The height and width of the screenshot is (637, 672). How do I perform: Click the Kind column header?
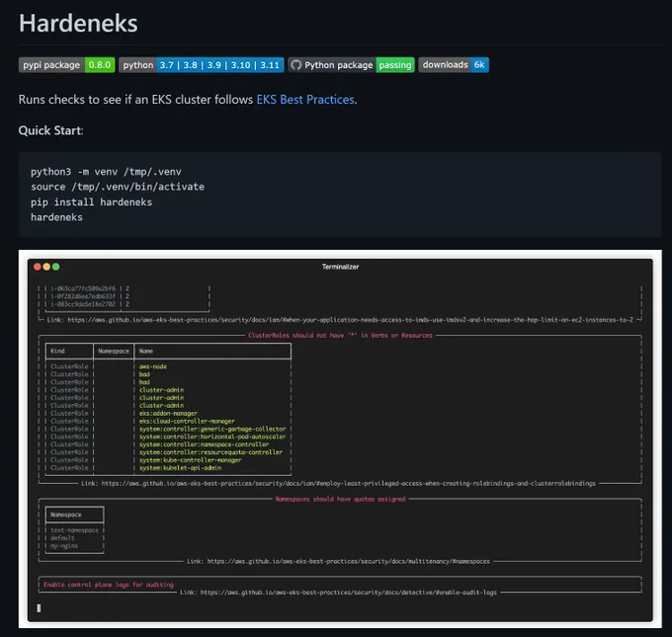(57, 351)
